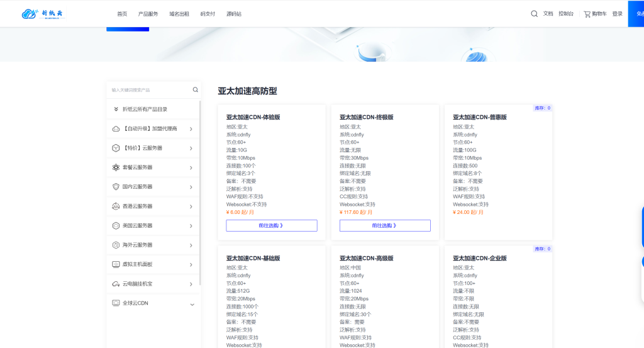The height and width of the screenshot is (348, 644).
Task: Expand the 虚拟主机面板 chevron
Action: (x=191, y=264)
